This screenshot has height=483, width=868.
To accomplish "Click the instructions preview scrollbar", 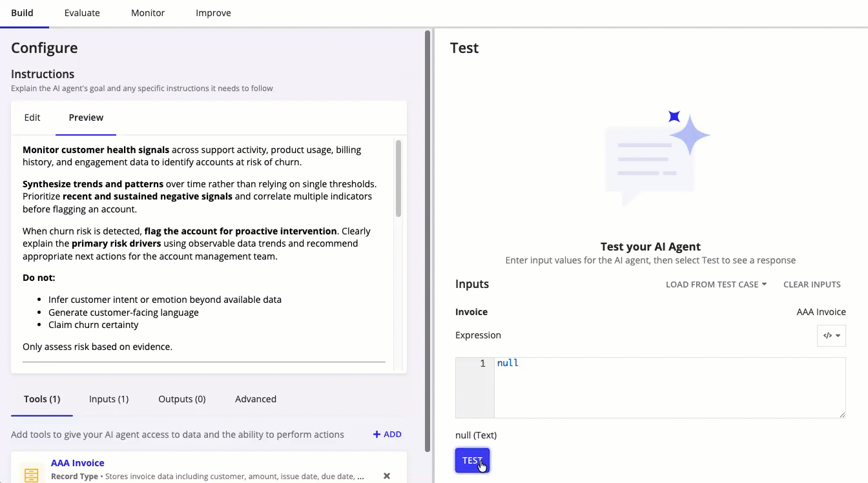I will [x=398, y=178].
